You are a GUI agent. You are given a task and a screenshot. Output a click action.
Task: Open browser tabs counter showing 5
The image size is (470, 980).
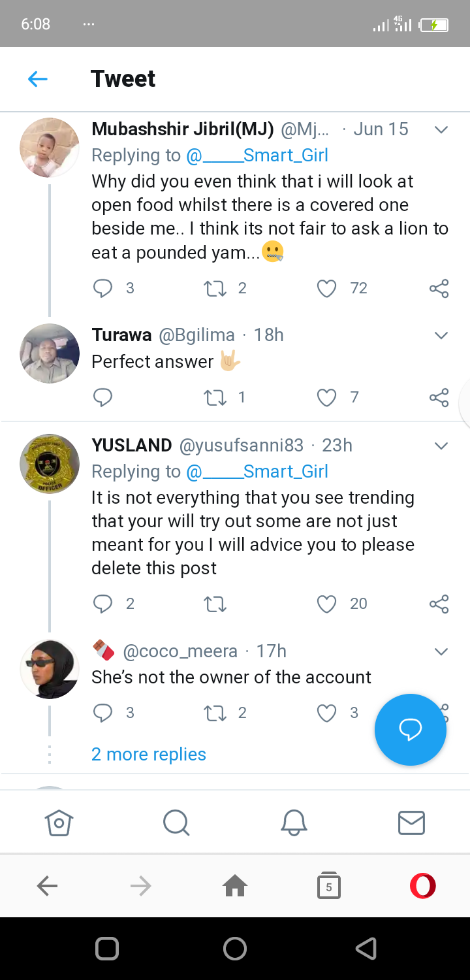click(x=328, y=886)
